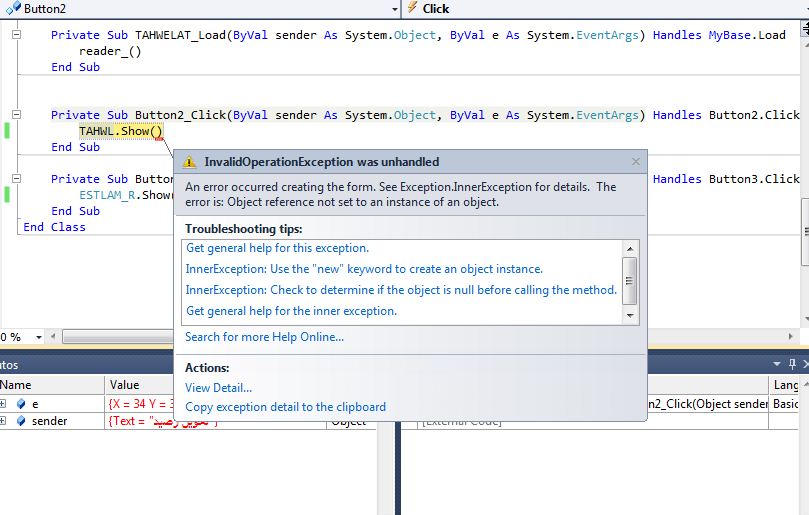
Task: Expand the 'e' variable in Autos
Action: click(x=4, y=404)
